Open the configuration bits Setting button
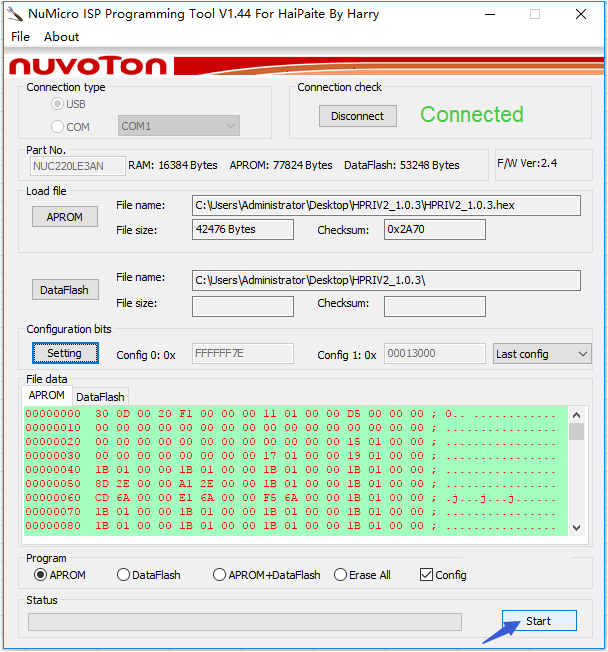Viewport: 608px width, 652px height. (65, 353)
